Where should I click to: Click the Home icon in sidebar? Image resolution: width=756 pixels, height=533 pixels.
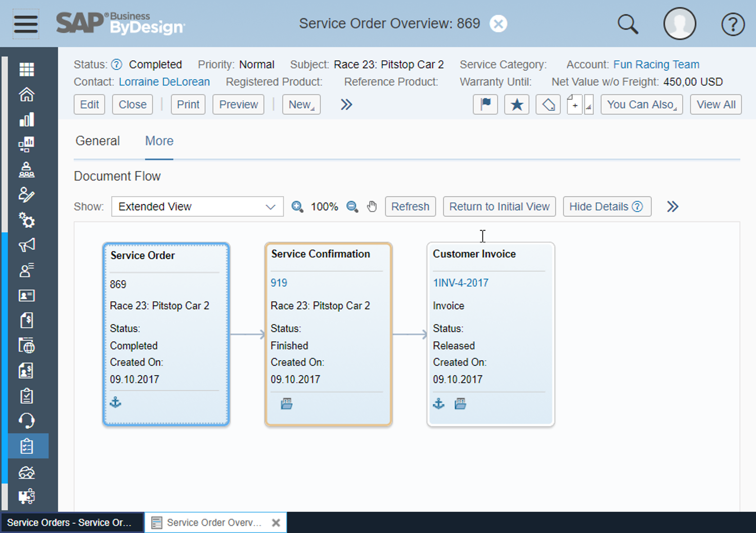(27, 95)
